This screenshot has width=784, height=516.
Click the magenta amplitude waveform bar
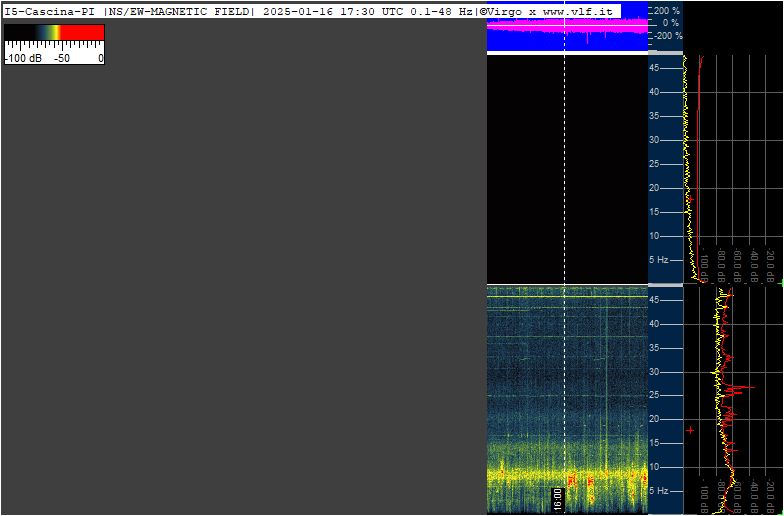567,26
